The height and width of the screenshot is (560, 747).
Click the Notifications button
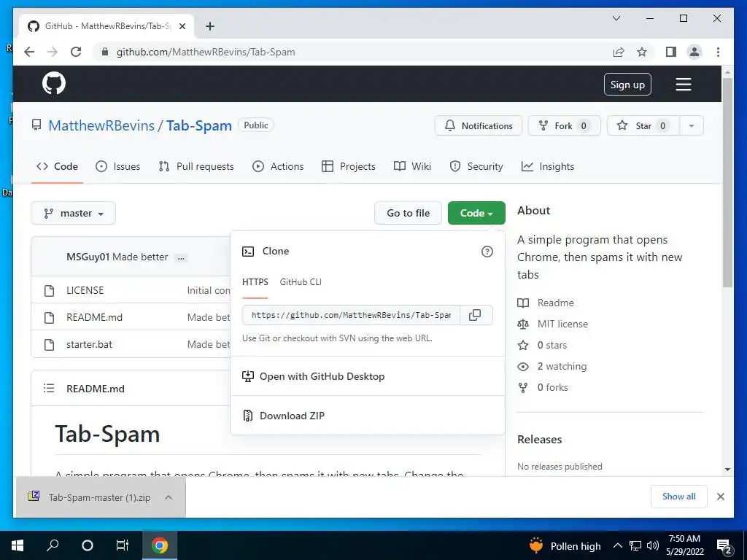pyautogui.click(x=479, y=125)
